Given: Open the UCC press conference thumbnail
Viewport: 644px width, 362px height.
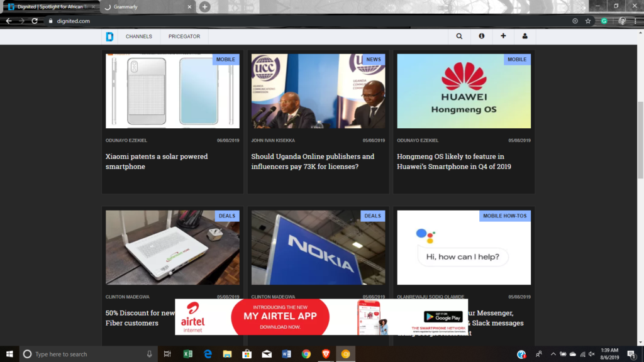Looking at the screenshot, I should coord(318,91).
